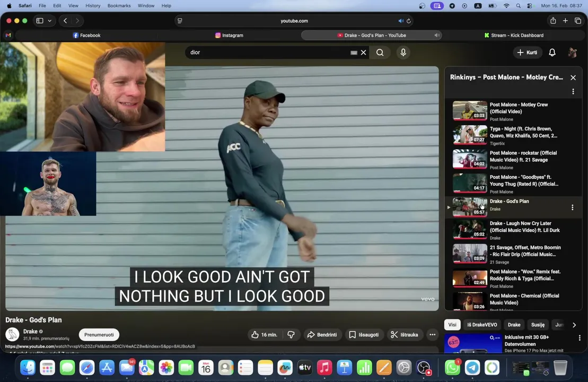Click the YouTube search magnifier button
This screenshot has height=382, width=588.
point(380,53)
